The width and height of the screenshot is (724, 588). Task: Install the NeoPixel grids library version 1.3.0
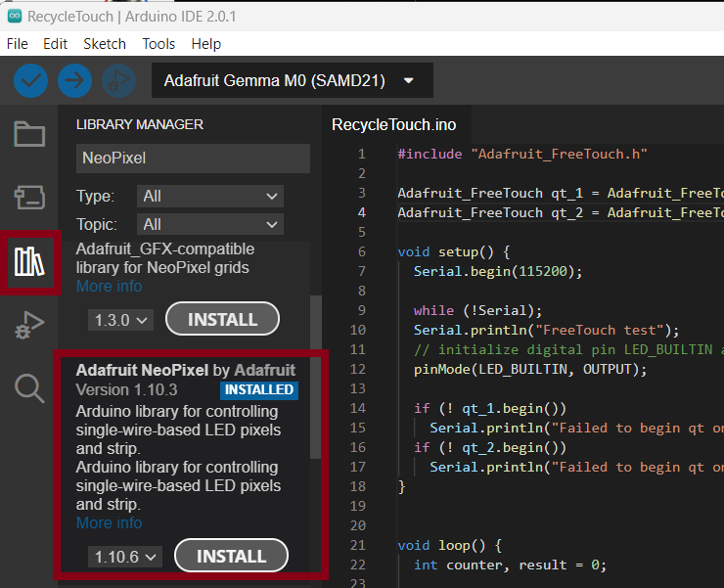(x=222, y=319)
